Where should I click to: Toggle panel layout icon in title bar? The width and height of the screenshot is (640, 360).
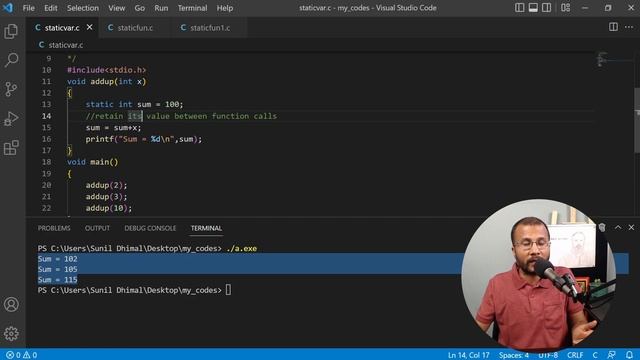[533, 8]
